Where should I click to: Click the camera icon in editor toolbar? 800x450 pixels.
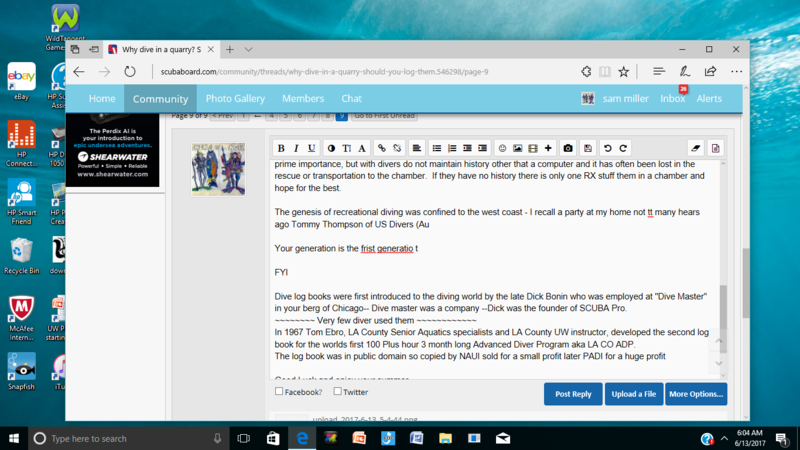click(x=568, y=148)
